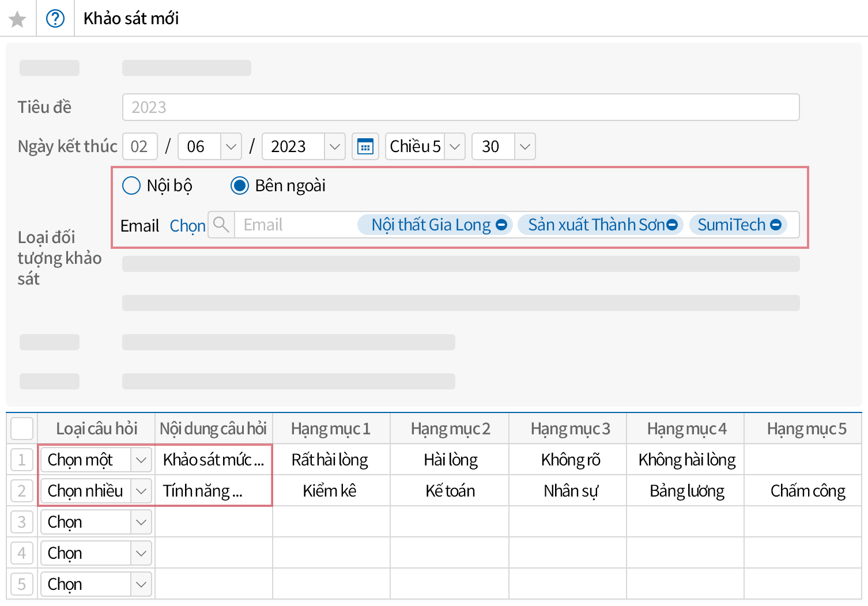Select the Nội bộ radio option
This screenshot has height=606, width=868.
131,185
